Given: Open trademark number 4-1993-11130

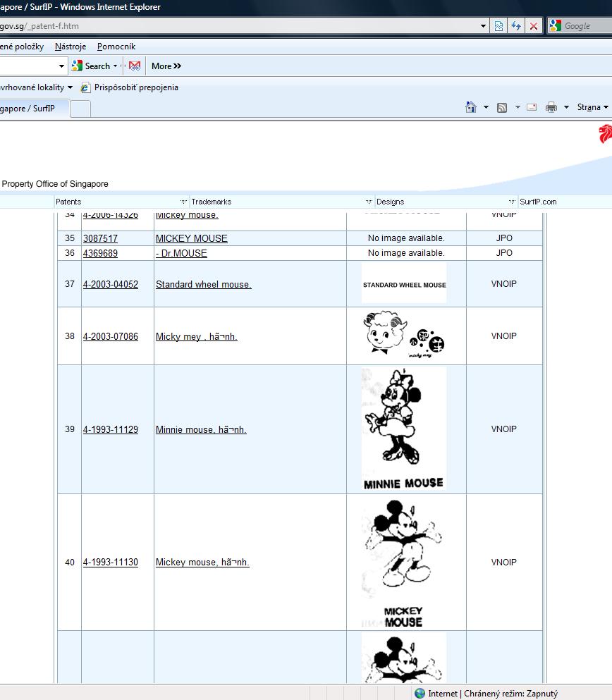Looking at the screenshot, I should pos(111,562).
